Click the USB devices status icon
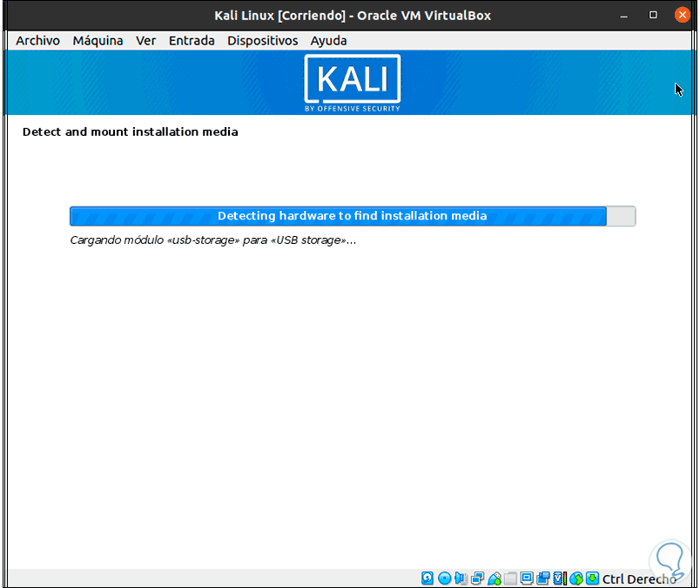Image resolution: width=700 pixels, height=588 pixels. 495,578
